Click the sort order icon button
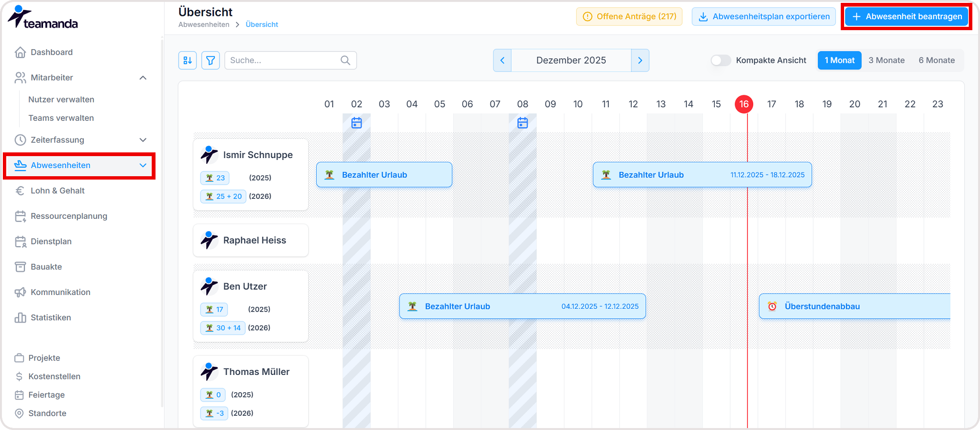The width and height of the screenshot is (980, 430). (x=188, y=60)
